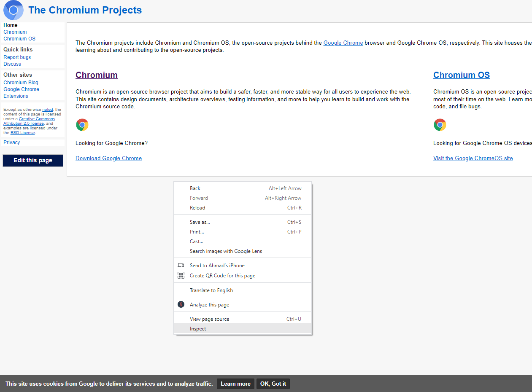Click the QR code icon in the context menu
The image size is (532, 392).
click(181, 275)
